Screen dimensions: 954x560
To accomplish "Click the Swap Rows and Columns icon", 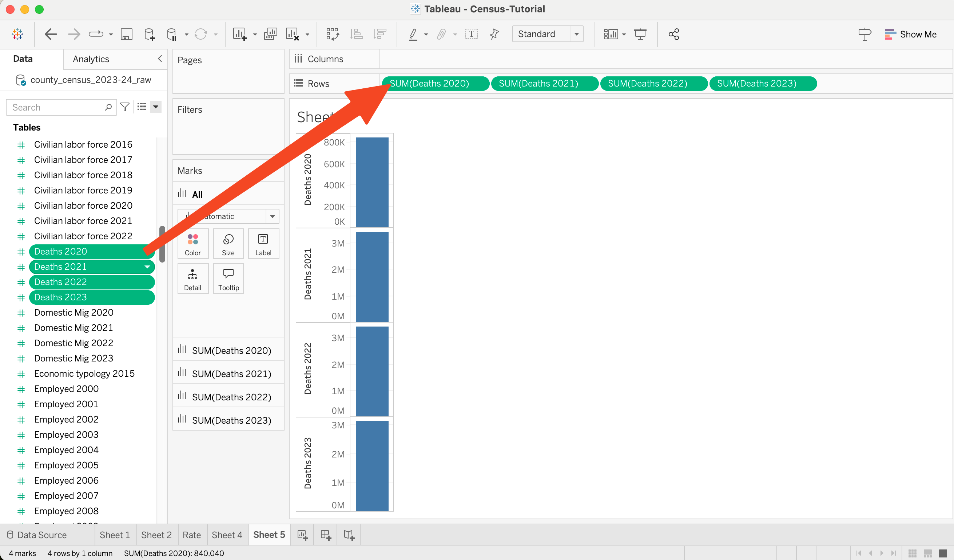I will (x=333, y=34).
